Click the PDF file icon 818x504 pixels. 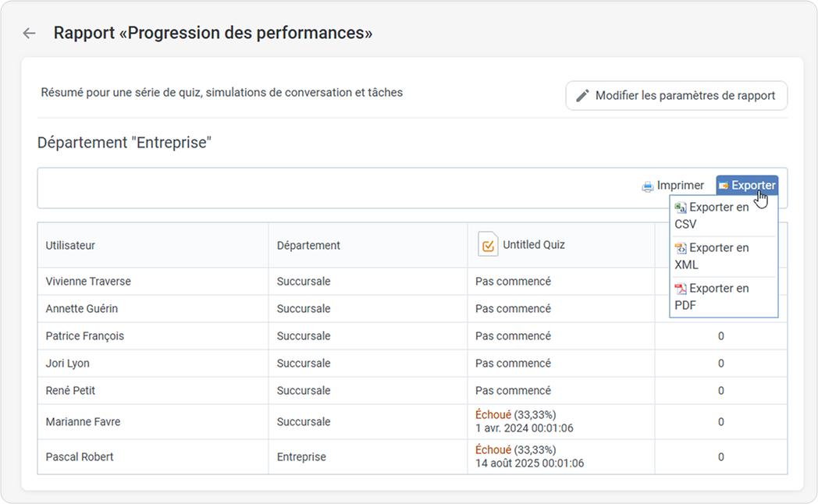681,289
